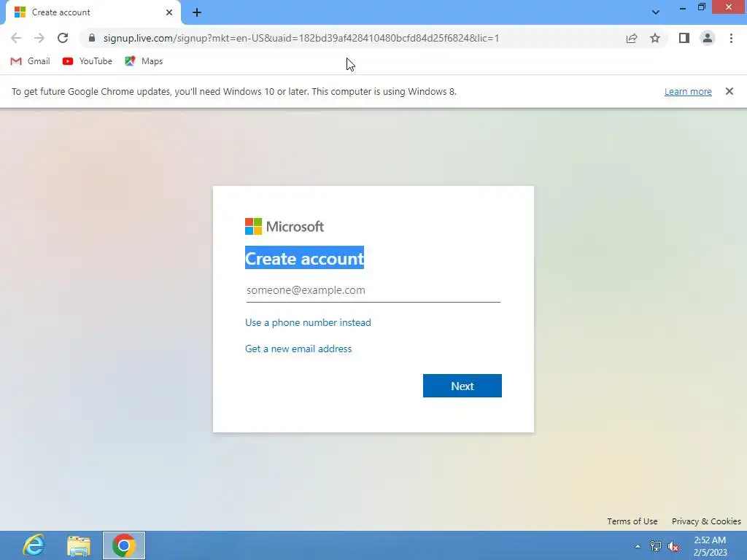Image resolution: width=747 pixels, height=560 pixels.
Task: Open File Explorer from the taskbar
Action: click(79, 545)
